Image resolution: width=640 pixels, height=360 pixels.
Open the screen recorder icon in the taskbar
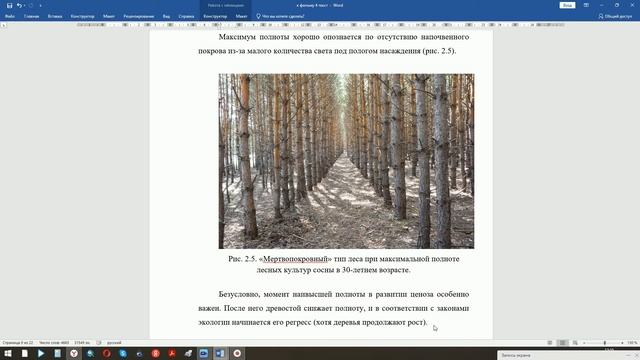237,353
